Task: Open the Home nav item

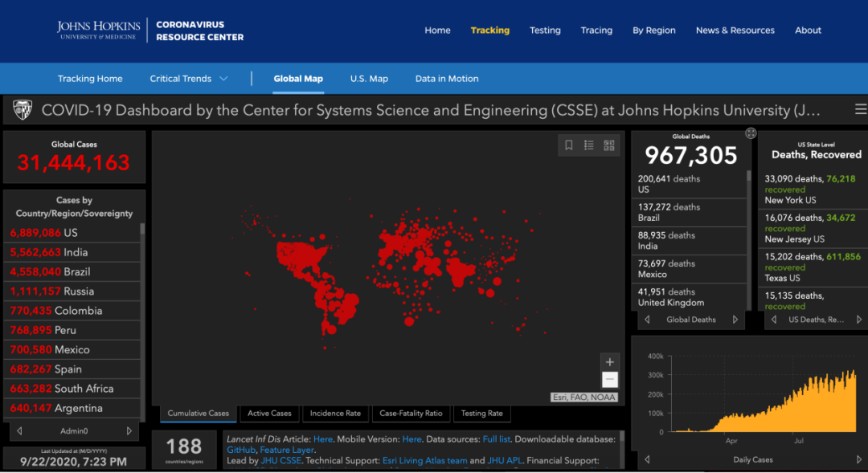Action: tap(437, 31)
